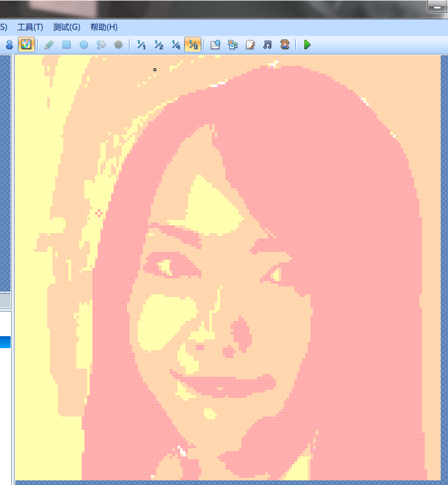Select the Ellipse drawing tool
The height and width of the screenshot is (485, 448).
coord(84,45)
